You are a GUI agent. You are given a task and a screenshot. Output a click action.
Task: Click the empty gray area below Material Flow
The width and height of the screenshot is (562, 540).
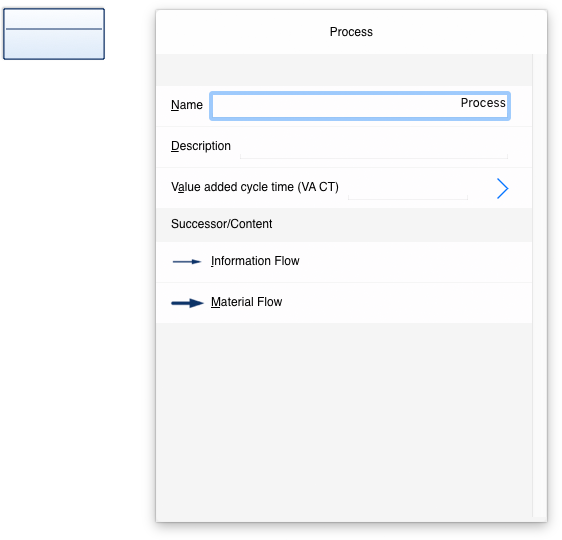coord(344,420)
